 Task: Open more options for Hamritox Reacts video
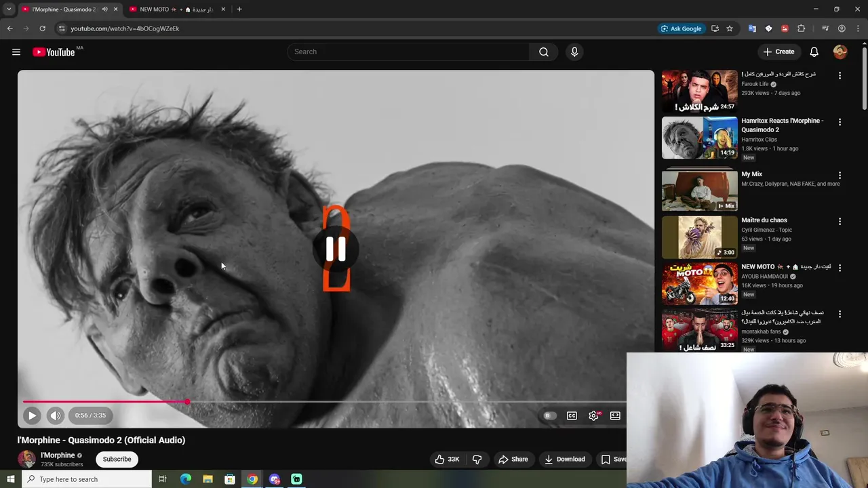pyautogui.click(x=840, y=122)
